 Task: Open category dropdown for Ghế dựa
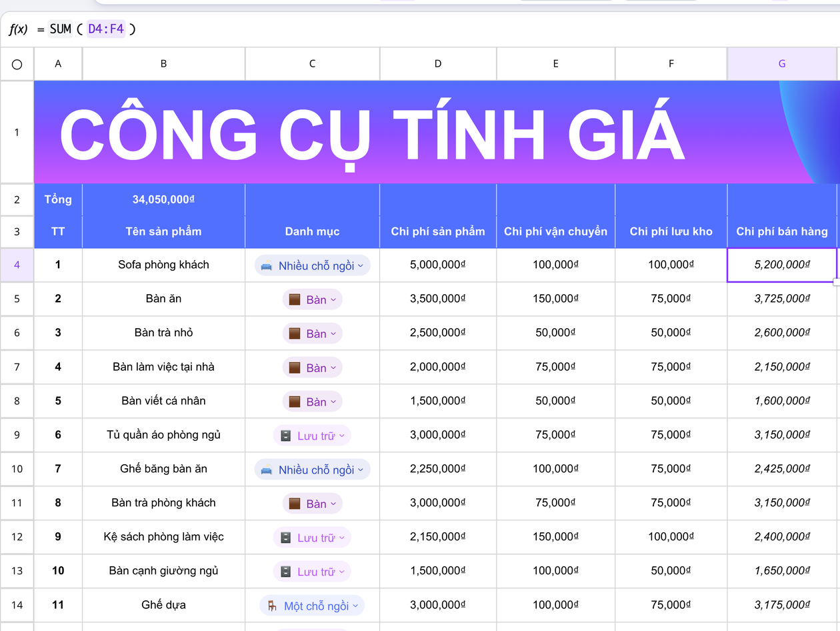(312, 606)
